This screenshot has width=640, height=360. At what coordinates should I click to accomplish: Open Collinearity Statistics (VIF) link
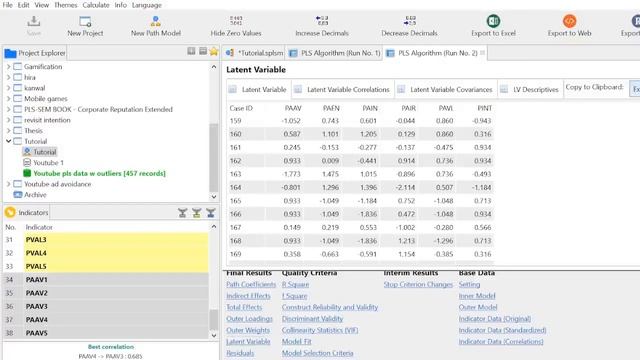[x=320, y=330]
